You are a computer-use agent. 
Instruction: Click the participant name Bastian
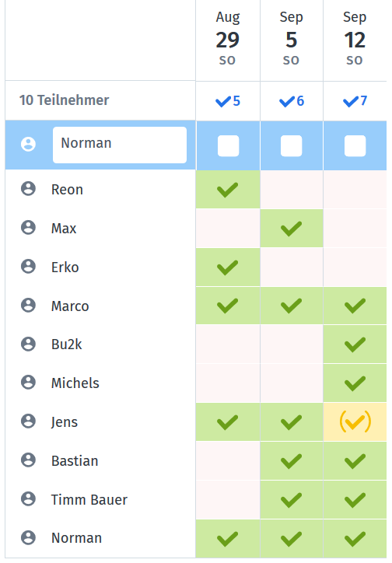pos(75,460)
